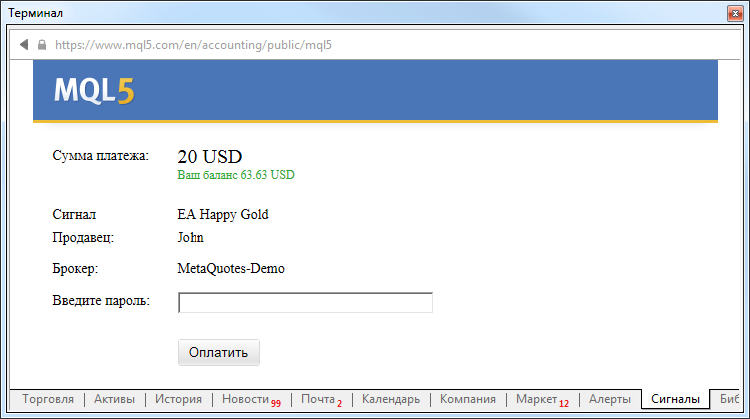Open the История tab
Image resolution: width=750 pixels, height=419 pixels.
pyautogui.click(x=178, y=399)
